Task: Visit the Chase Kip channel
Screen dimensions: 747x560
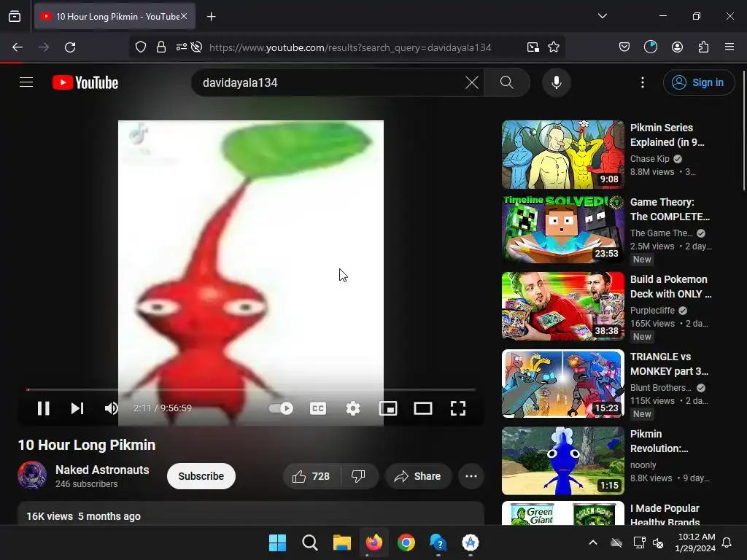Action: coord(650,158)
